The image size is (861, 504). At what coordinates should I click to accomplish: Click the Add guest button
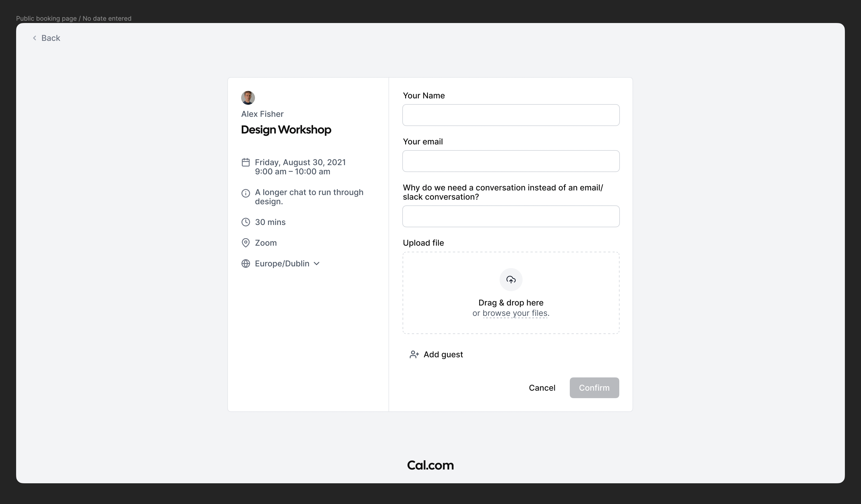click(436, 354)
